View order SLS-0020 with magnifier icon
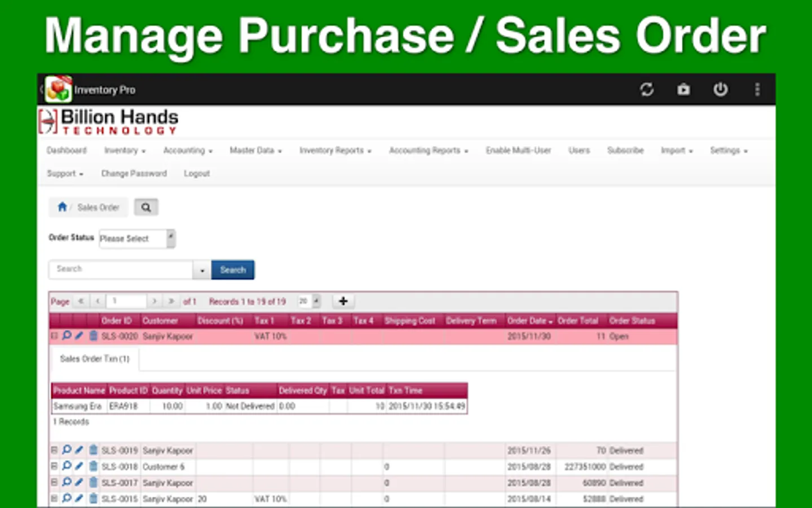This screenshot has width=812, height=508. 67,336
